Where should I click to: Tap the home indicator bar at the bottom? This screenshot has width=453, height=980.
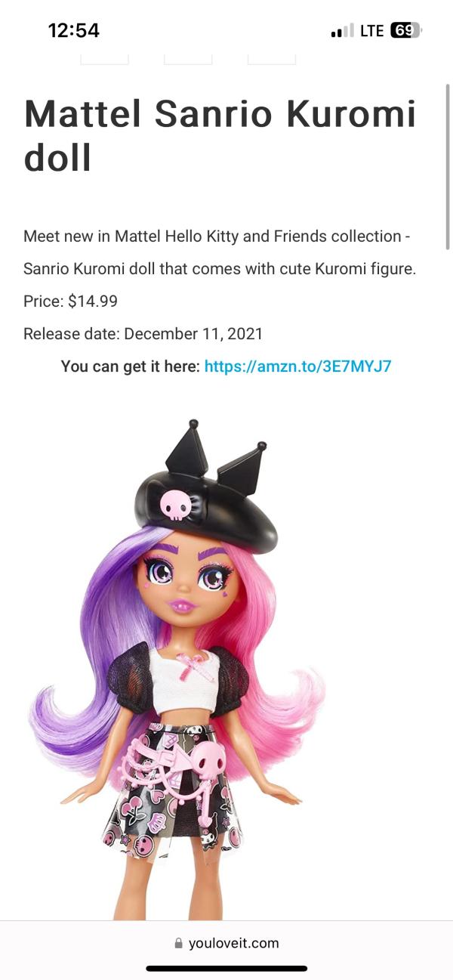[226, 968]
